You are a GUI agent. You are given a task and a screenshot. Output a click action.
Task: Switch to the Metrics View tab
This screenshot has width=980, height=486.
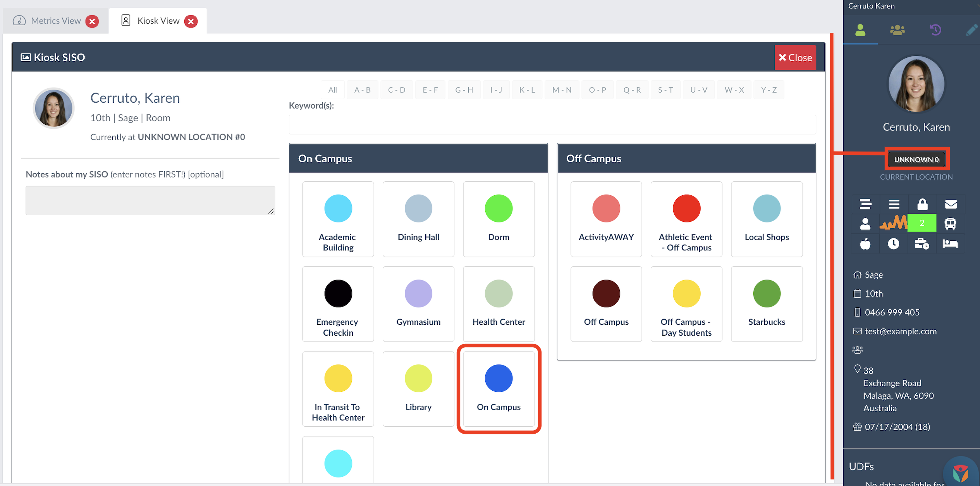[56, 21]
